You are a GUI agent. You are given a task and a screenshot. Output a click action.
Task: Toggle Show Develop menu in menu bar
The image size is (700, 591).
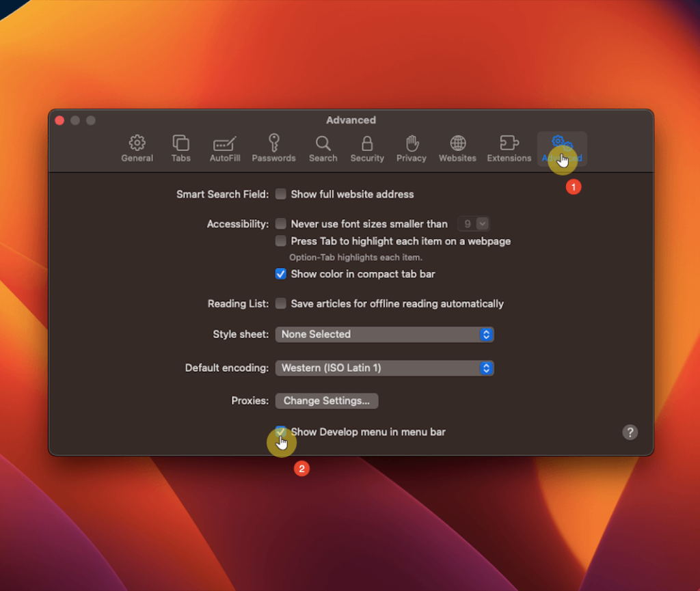click(x=280, y=431)
